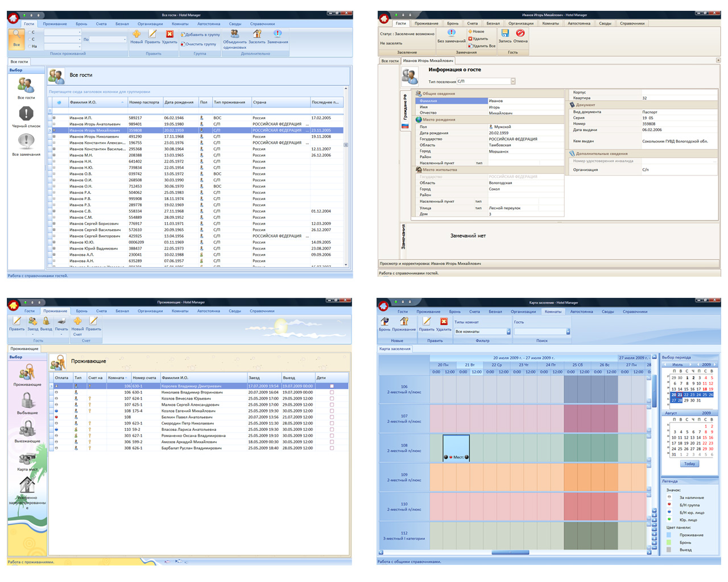
Task: Tick the Дети checkbox for Белкин Павел Анатольевич
Action: point(332,417)
